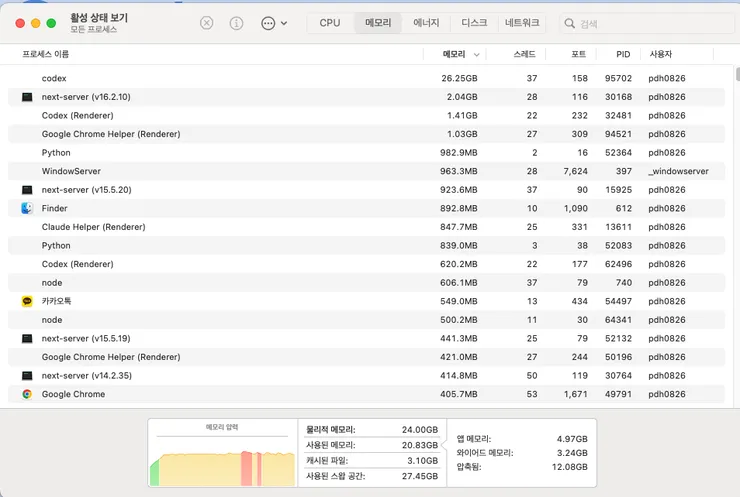
Task: Click the 활성 상태 보기 window title
Action: [99, 18]
